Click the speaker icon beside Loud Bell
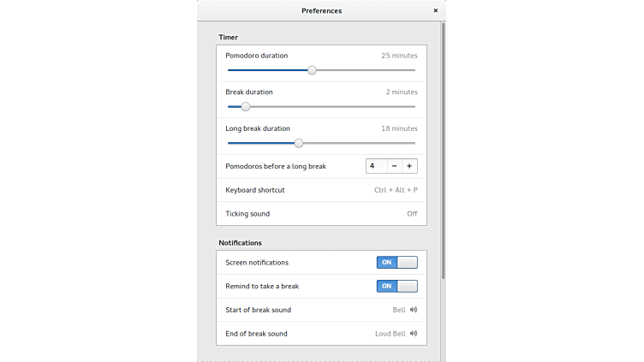 (x=414, y=334)
